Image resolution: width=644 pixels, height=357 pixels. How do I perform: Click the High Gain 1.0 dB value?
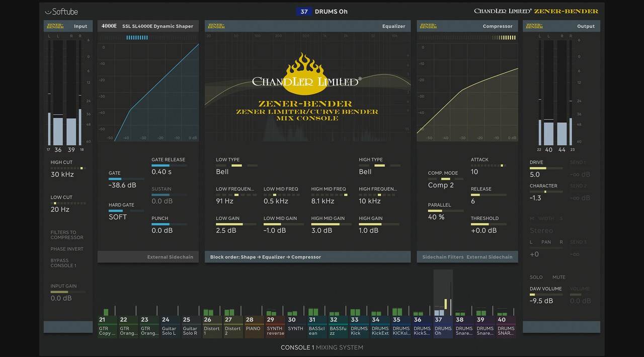tap(369, 231)
